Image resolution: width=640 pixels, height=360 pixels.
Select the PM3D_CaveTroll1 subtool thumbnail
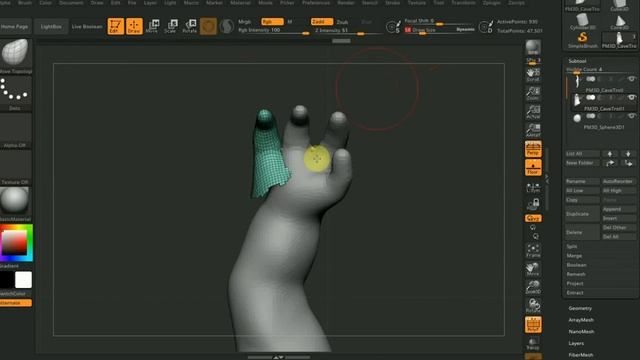coord(577,100)
